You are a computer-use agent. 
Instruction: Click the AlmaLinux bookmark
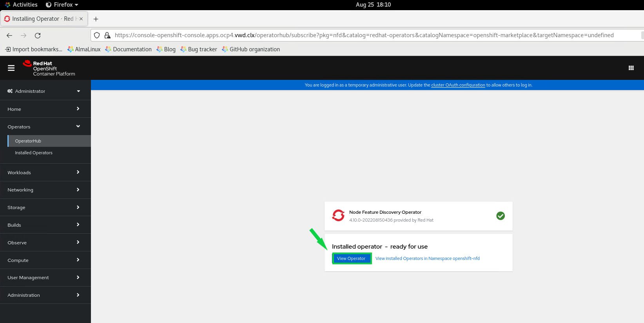(84, 49)
